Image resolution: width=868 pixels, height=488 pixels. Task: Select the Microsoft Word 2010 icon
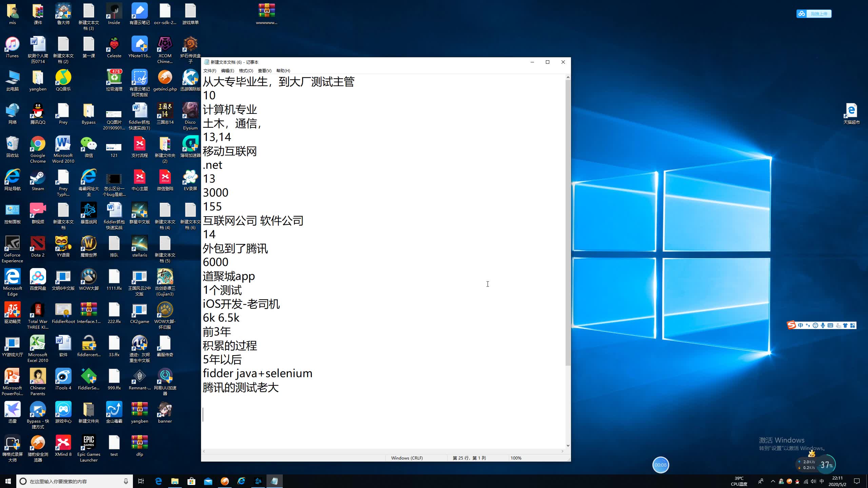pos(63,150)
